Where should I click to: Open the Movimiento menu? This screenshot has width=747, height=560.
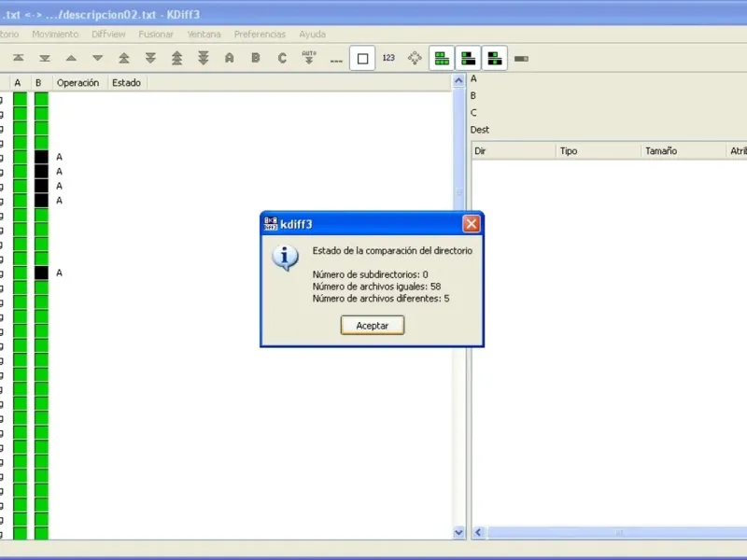[55, 35]
